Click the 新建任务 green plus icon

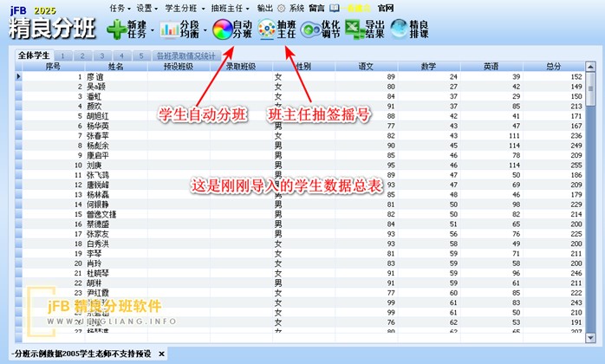click(115, 29)
